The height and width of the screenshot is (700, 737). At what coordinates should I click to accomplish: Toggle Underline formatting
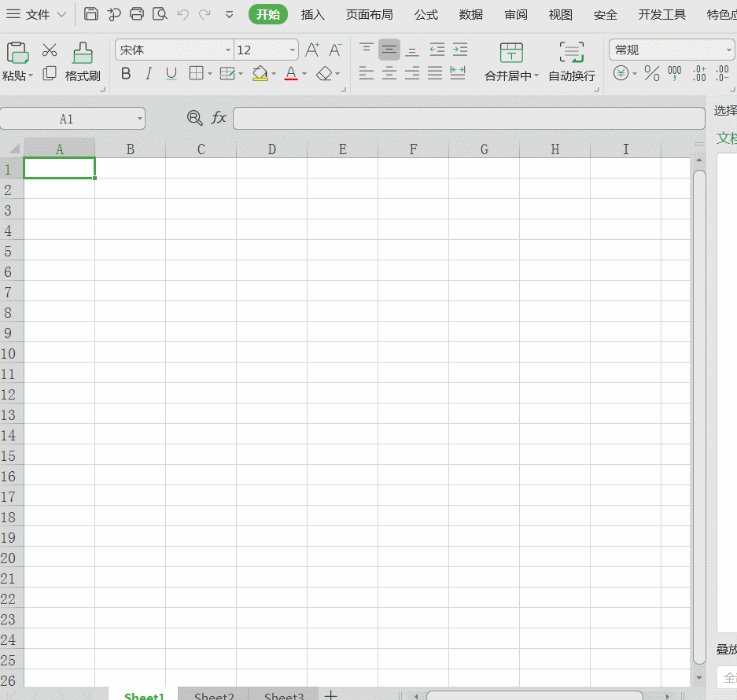point(171,74)
